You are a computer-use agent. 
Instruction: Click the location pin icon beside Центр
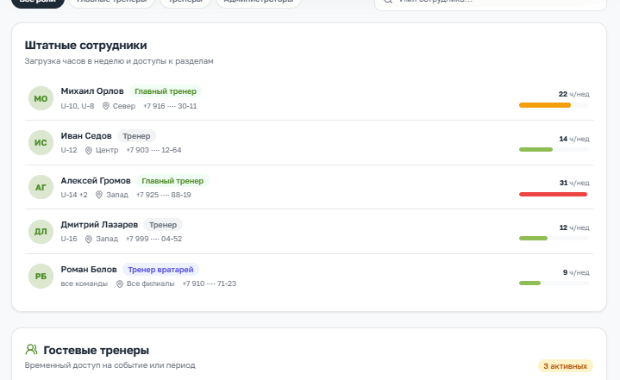click(x=89, y=150)
